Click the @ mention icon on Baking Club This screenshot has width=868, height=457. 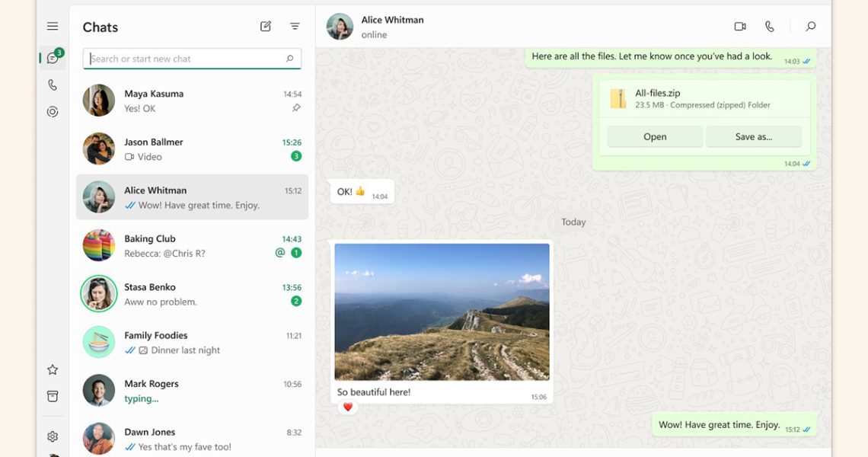point(280,253)
